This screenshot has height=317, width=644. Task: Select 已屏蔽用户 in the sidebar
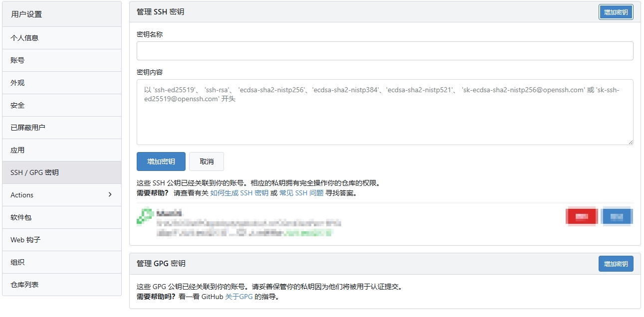click(x=28, y=128)
